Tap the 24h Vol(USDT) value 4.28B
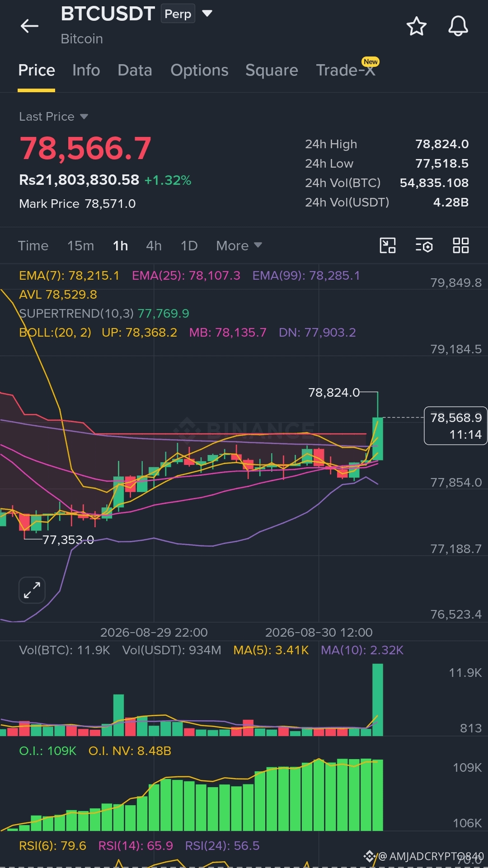Viewport: 488px width, 868px height. coord(451,202)
